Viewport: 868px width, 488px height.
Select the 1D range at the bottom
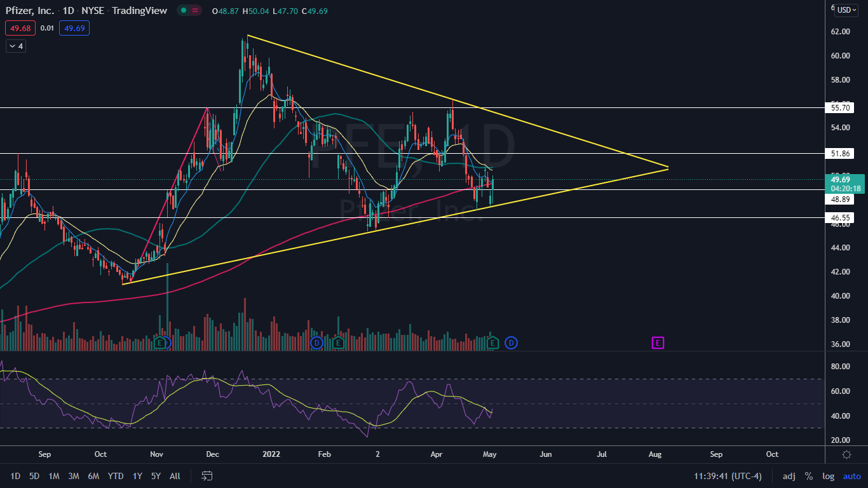(15, 476)
